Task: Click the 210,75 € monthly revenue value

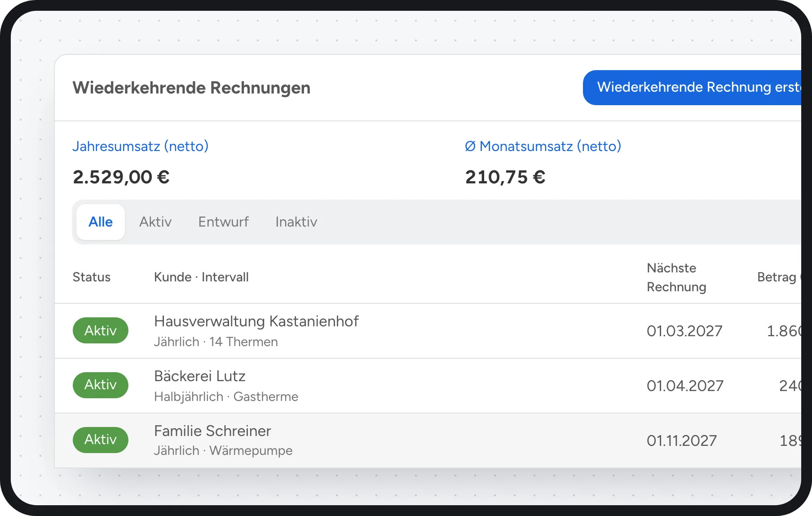Action: coord(505,177)
